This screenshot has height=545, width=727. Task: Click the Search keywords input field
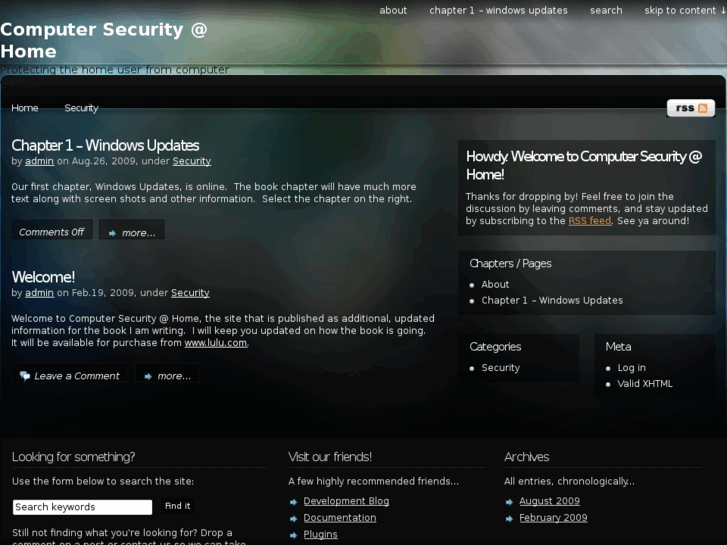[82, 507]
